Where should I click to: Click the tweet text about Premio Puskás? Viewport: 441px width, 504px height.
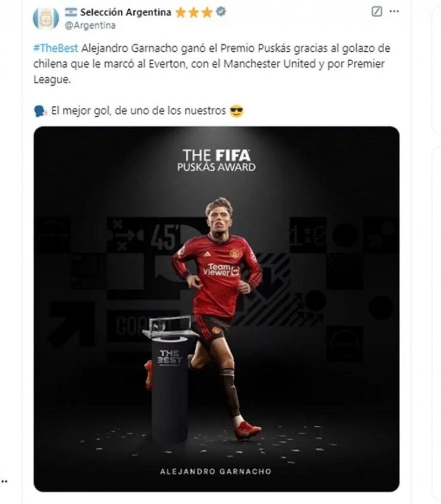[212, 64]
